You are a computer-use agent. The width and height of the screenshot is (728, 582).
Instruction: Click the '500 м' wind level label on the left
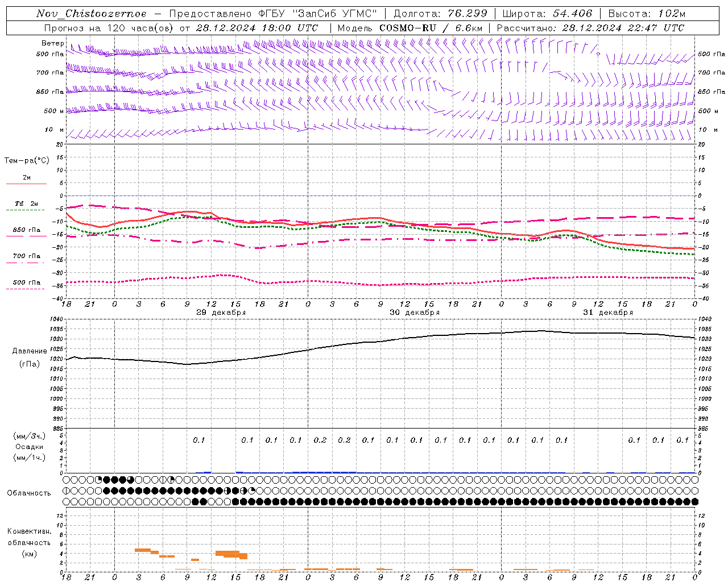tap(54, 111)
